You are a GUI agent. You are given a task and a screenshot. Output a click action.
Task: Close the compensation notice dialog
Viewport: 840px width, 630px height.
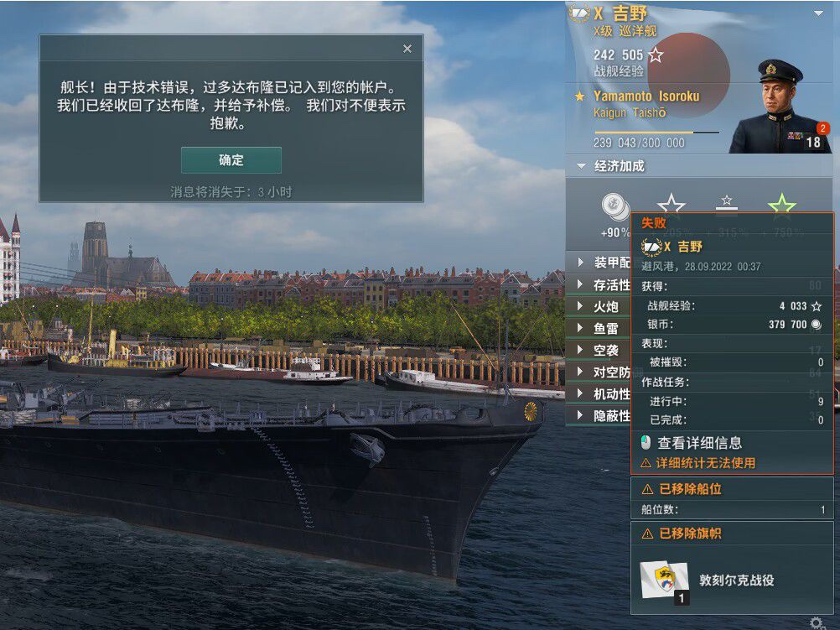point(407,49)
